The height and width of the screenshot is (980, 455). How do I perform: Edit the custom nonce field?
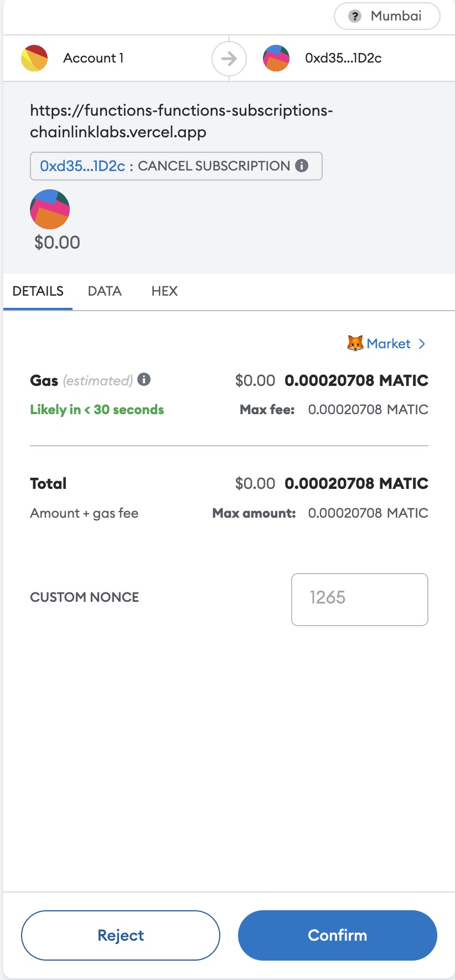359,599
